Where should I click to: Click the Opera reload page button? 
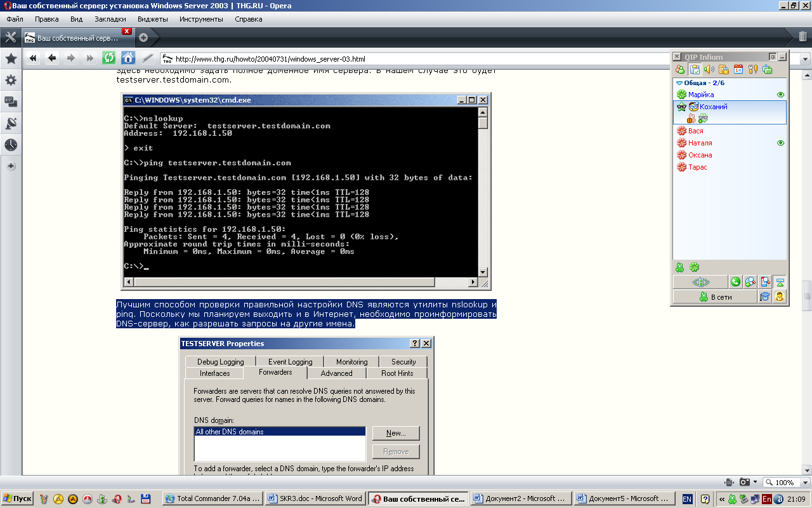click(109, 58)
